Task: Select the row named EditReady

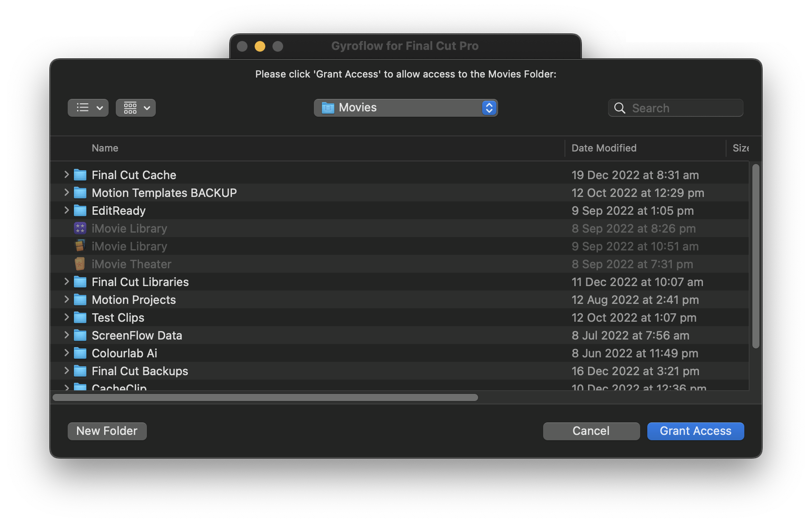Action: [x=399, y=210]
